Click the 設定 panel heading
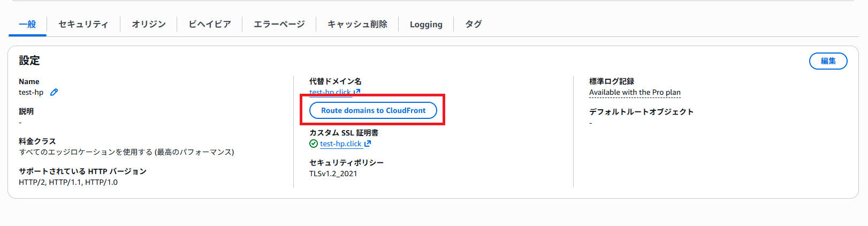The image size is (868, 226). pos(29,61)
